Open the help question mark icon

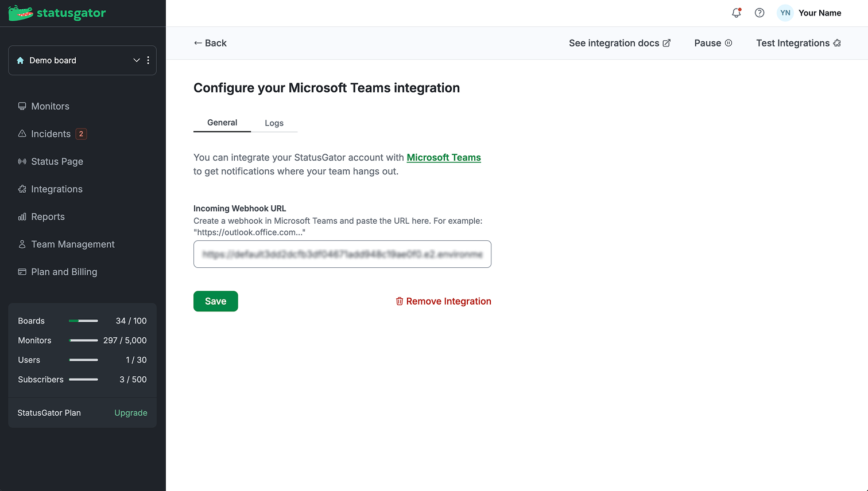pos(759,13)
